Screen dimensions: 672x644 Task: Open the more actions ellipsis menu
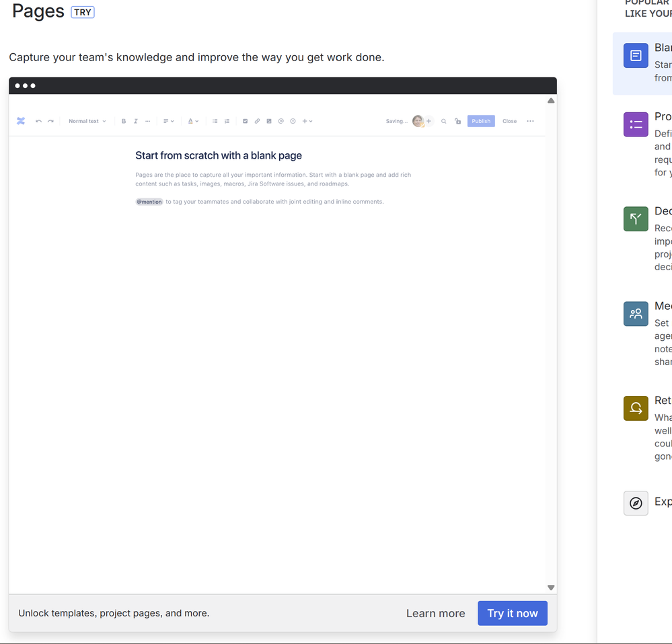(530, 121)
